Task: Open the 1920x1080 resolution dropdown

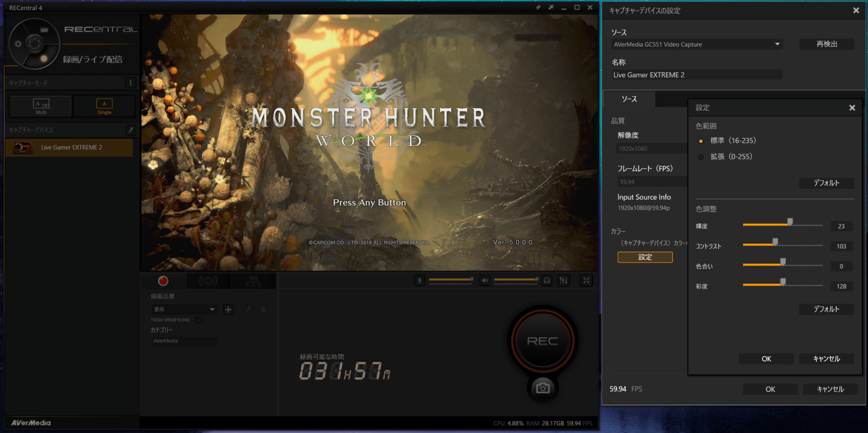Action: point(652,149)
